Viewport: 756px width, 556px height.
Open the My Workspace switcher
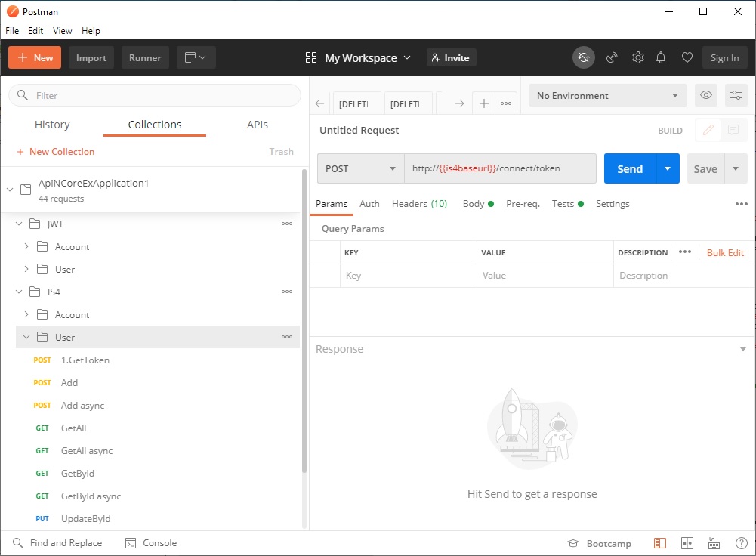(x=358, y=58)
